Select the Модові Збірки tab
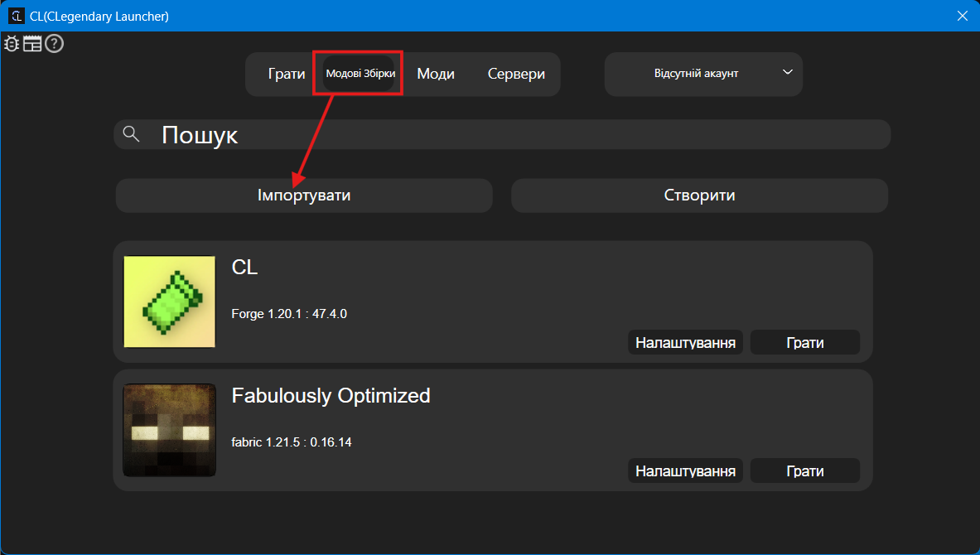 point(360,74)
